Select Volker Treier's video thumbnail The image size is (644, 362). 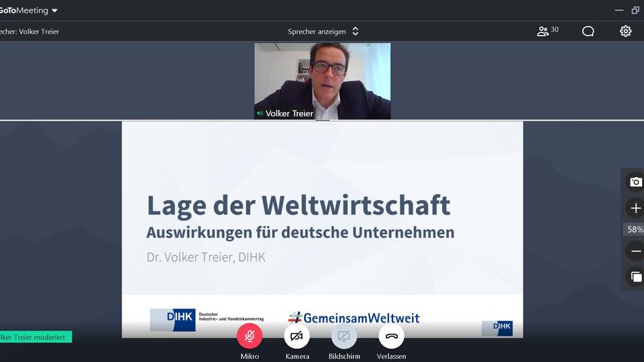[323, 81]
